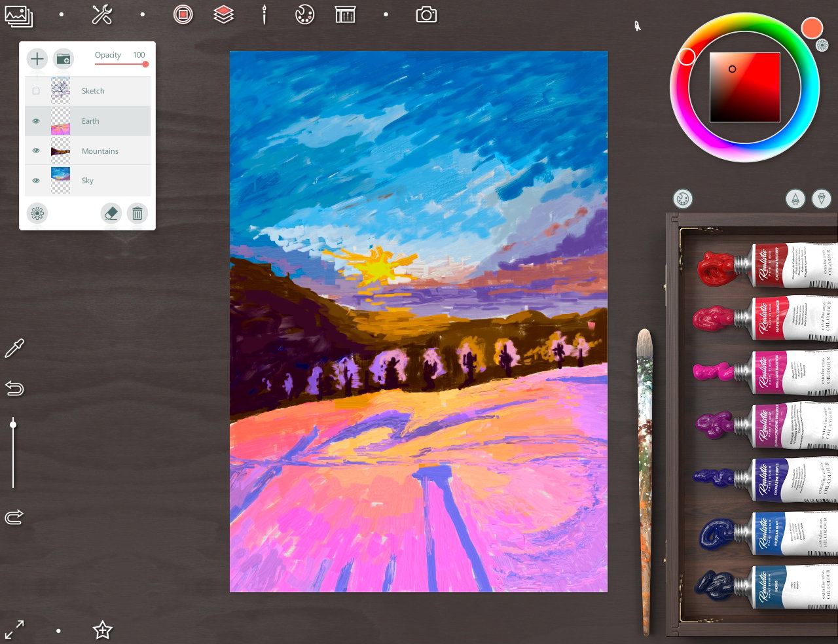This screenshot has height=644, width=838.
Task: Undo the last brush stroke
Action: pos(14,389)
